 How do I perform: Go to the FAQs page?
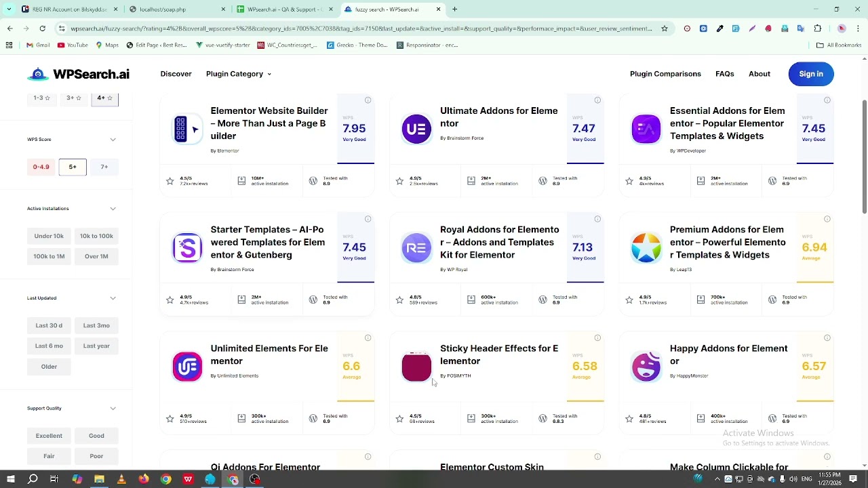(725, 74)
